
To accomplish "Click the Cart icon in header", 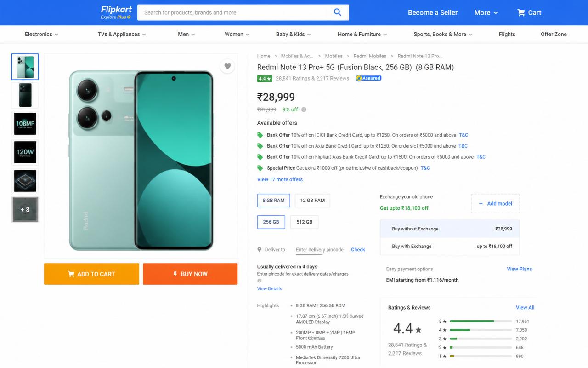I will (521, 12).
